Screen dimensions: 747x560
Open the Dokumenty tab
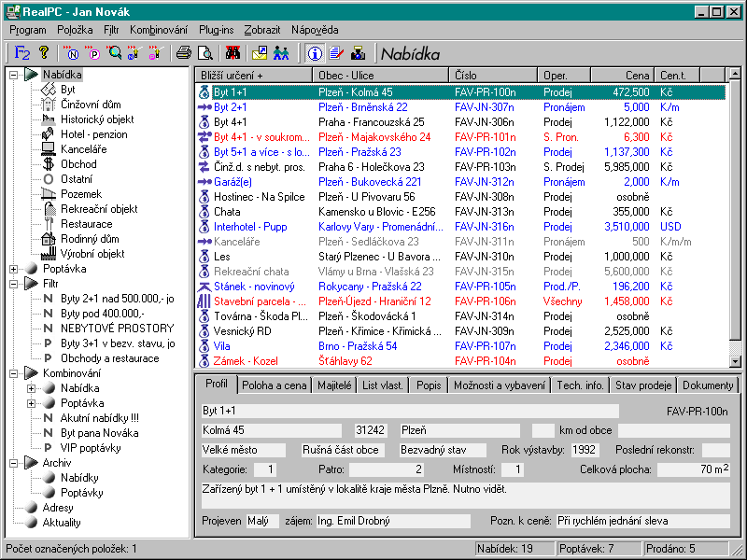tap(708, 385)
